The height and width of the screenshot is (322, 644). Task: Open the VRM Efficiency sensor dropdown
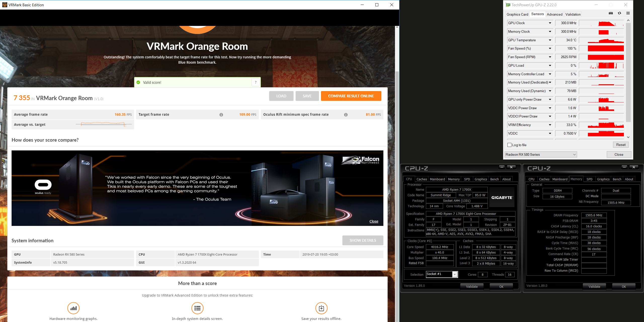[550, 125]
